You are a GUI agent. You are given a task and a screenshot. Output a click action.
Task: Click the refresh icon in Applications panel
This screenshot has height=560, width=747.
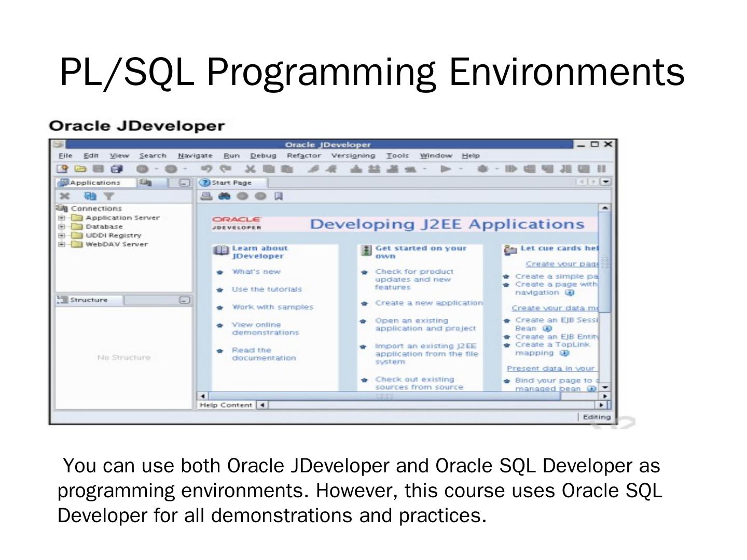pyautogui.click(x=90, y=196)
